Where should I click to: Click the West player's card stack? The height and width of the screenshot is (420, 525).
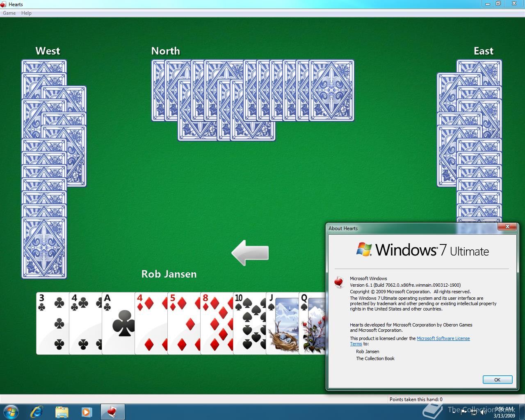[54, 169]
